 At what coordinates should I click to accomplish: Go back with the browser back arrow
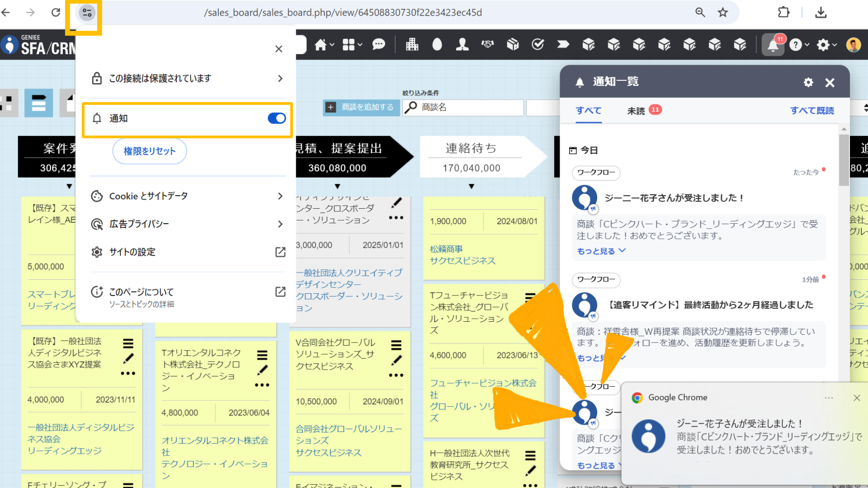[x=6, y=13]
